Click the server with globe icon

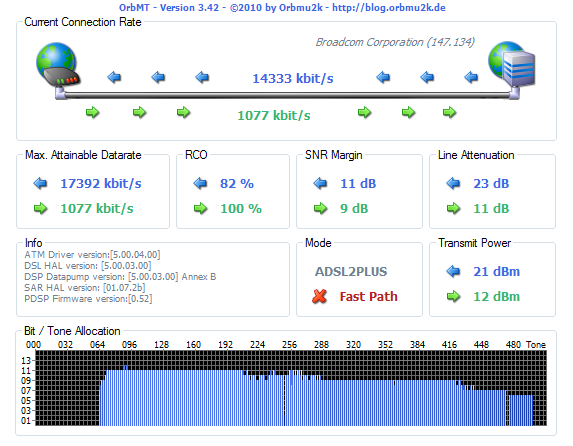[x=512, y=64]
